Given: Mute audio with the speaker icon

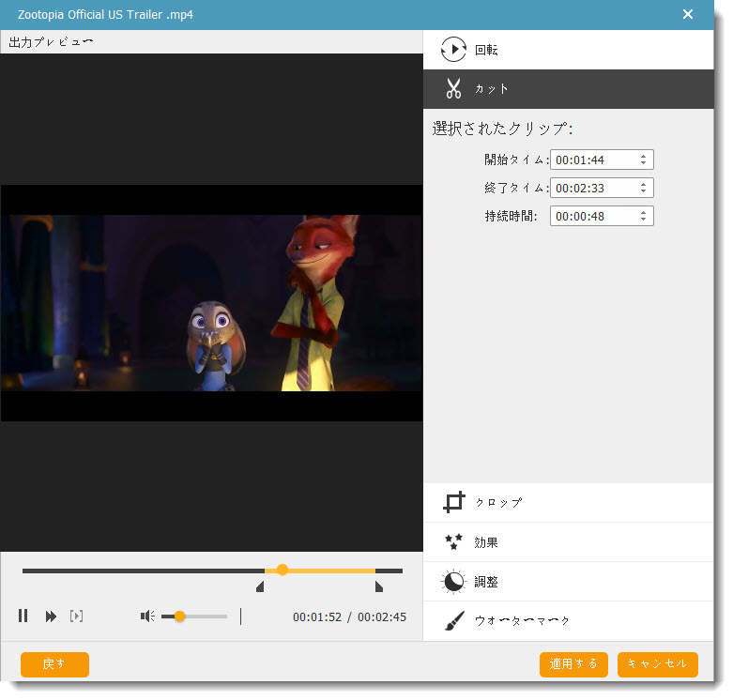Looking at the screenshot, I should (147, 616).
